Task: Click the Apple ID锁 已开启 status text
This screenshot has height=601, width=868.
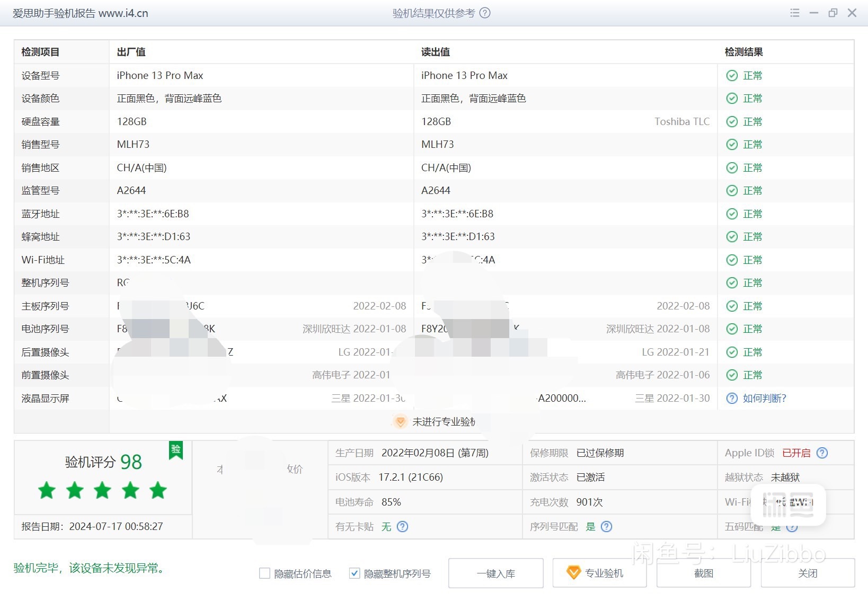Action: pyautogui.click(x=796, y=453)
